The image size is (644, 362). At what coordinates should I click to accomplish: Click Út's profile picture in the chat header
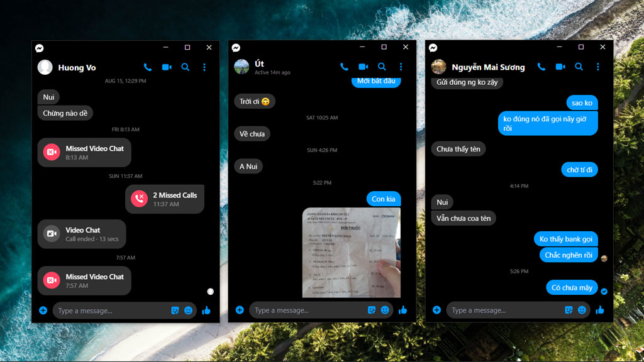241,67
